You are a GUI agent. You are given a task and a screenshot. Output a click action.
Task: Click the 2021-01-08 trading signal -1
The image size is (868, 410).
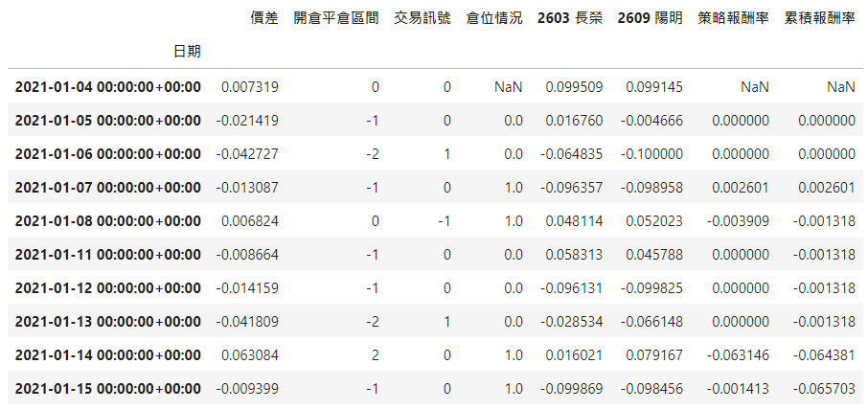pyautogui.click(x=445, y=220)
